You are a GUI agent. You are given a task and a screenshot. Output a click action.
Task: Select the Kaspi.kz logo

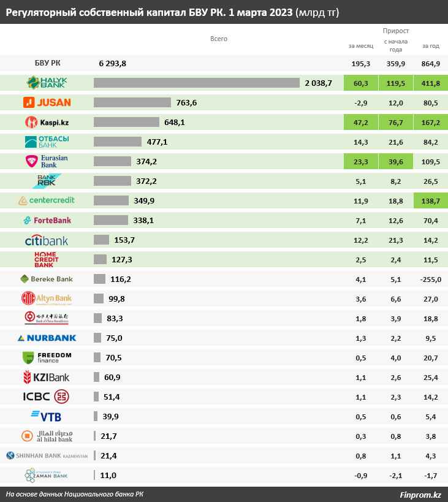[47, 123]
